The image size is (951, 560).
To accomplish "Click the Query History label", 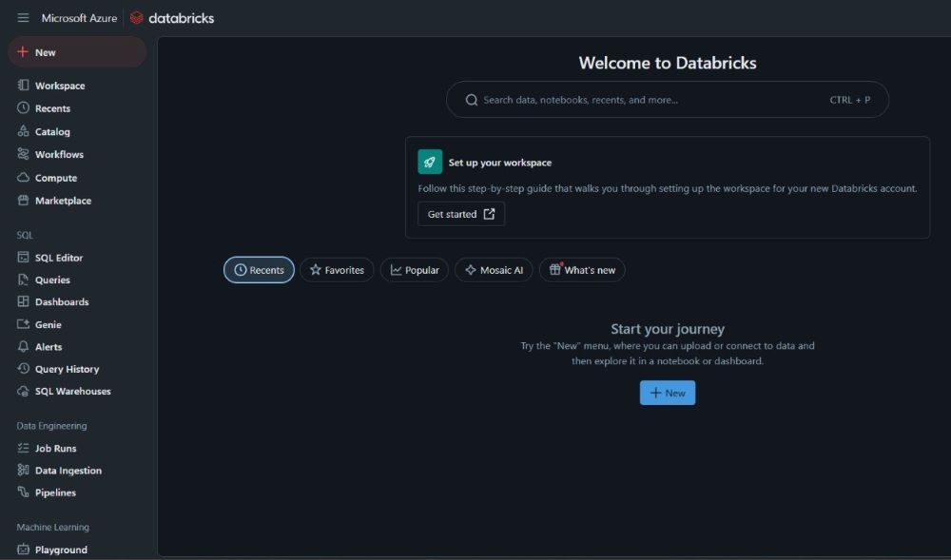I will (67, 369).
